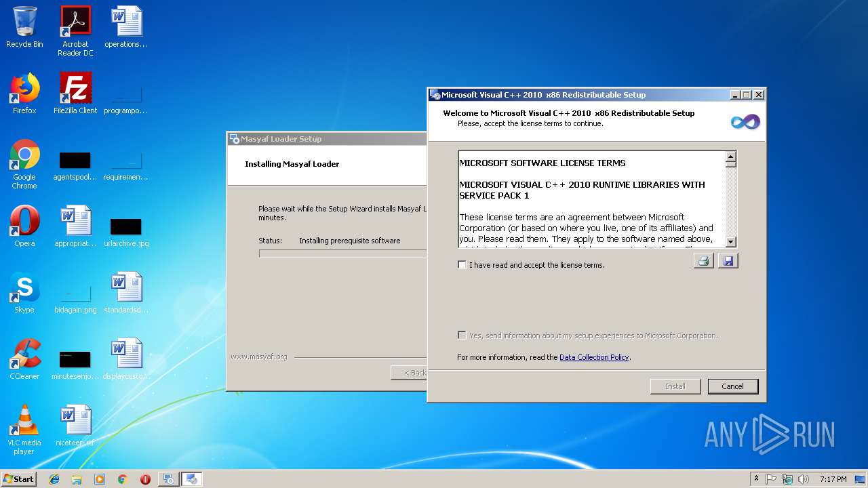868x488 pixels.
Task: Accept the license terms checkbox
Action: [x=462, y=265]
